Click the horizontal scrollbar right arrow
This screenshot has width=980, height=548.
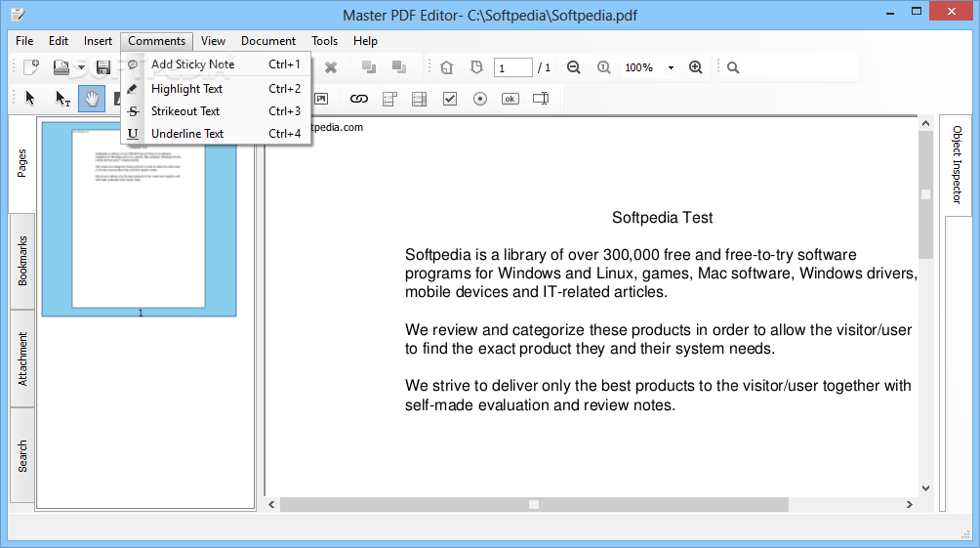coord(910,504)
